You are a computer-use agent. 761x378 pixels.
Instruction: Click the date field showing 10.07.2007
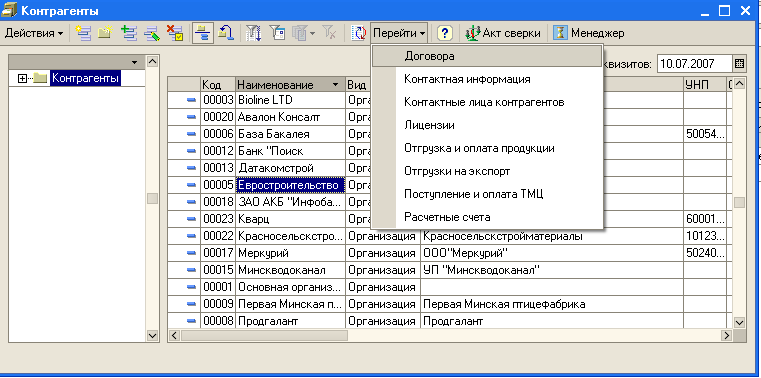(x=695, y=64)
